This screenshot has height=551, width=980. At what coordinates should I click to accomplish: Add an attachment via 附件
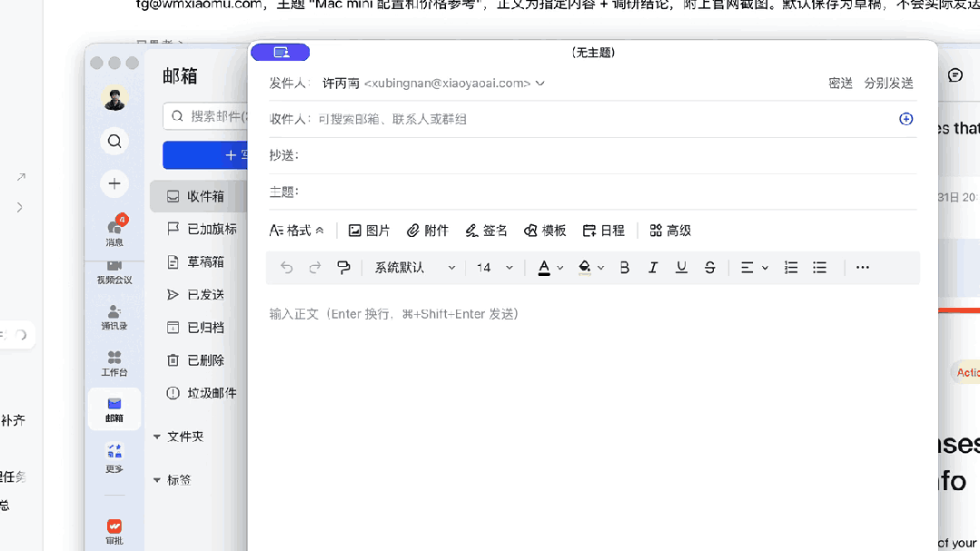[428, 231]
